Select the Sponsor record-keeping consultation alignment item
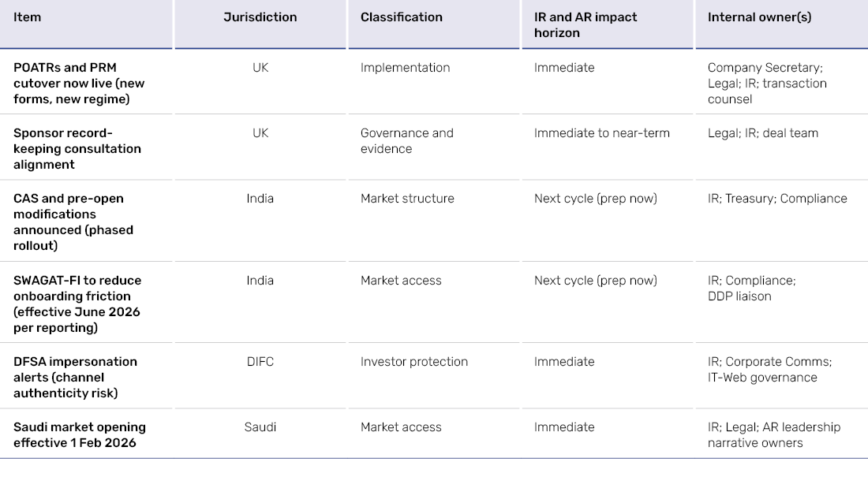This screenshot has width=868, height=488. pyautogui.click(x=77, y=149)
